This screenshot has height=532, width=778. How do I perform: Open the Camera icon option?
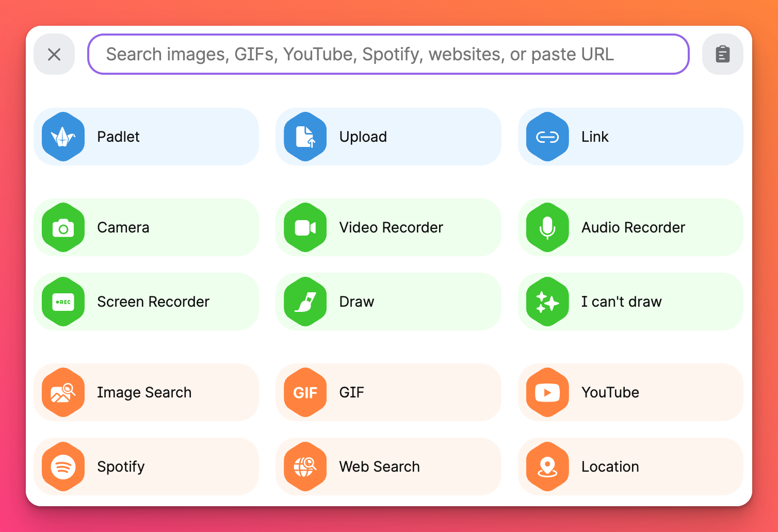click(x=63, y=227)
